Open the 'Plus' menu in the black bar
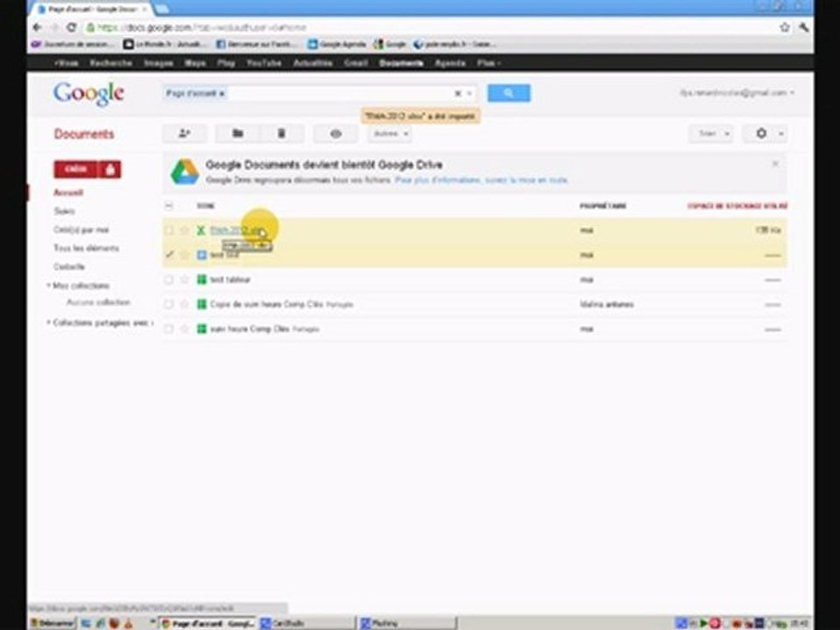The width and height of the screenshot is (840, 630). point(488,63)
